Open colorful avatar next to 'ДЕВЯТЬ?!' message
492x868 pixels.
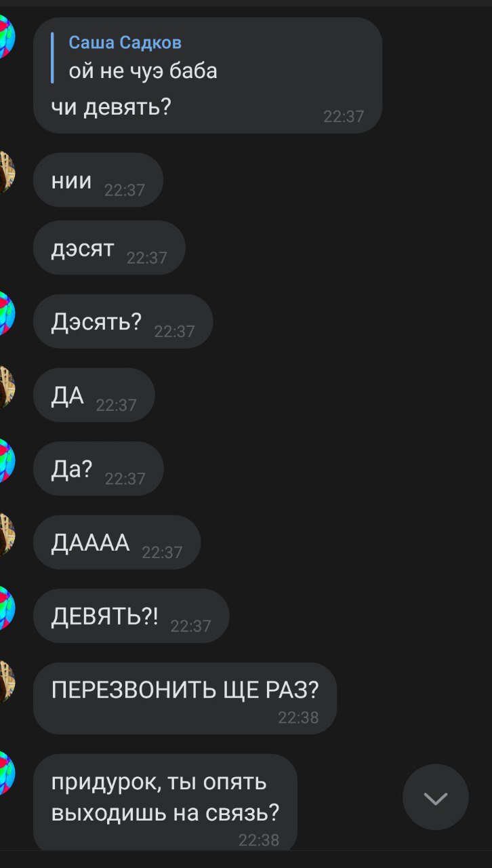[7, 608]
